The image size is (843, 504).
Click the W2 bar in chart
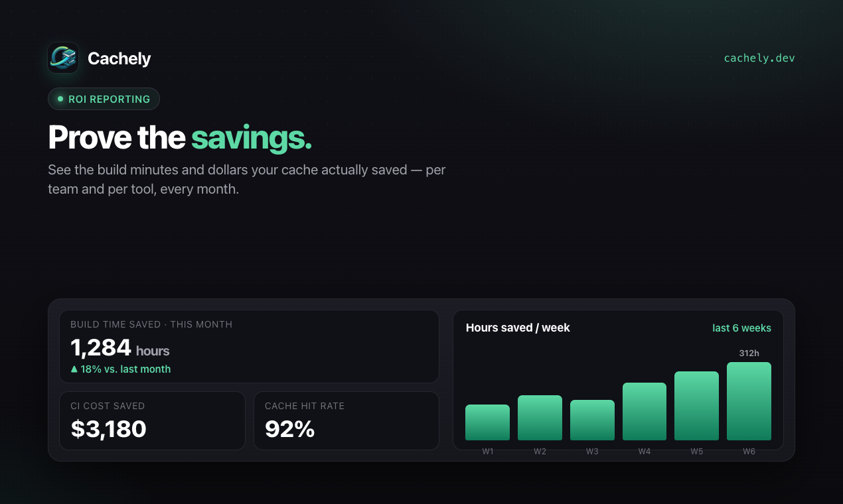(x=540, y=418)
